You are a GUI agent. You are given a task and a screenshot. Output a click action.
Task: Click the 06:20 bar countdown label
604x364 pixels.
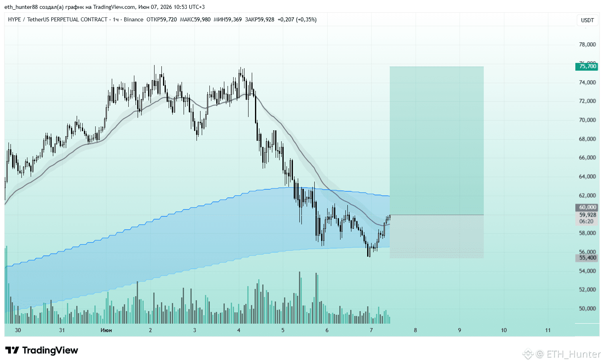coord(586,222)
